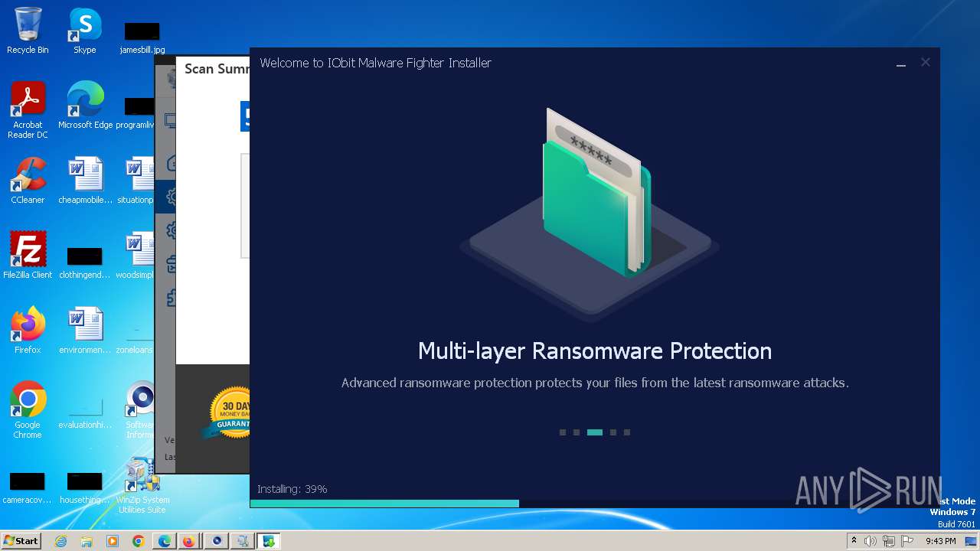This screenshot has width=980, height=551.
Task: Click the 'Installing: 39%' status text
Action: (x=292, y=489)
